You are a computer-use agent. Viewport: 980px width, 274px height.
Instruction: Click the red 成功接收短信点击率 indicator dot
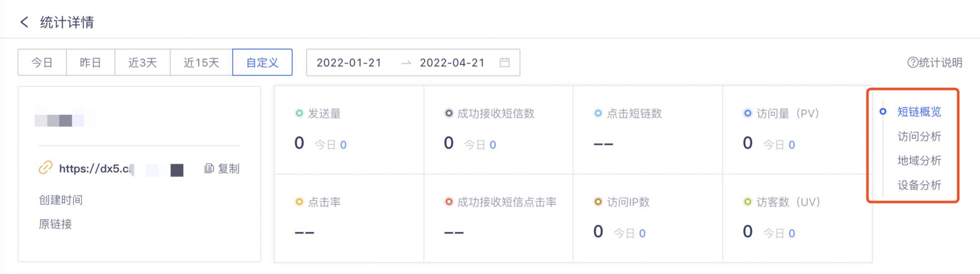coord(449,202)
